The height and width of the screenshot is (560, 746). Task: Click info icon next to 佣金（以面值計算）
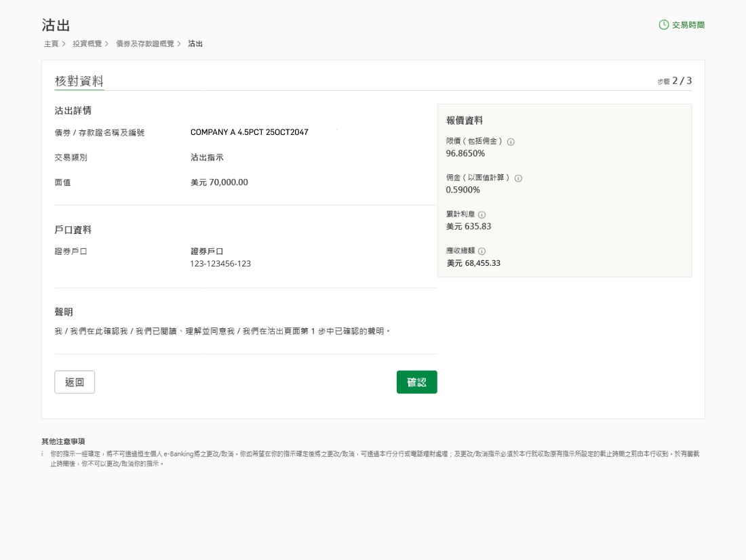click(518, 178)
